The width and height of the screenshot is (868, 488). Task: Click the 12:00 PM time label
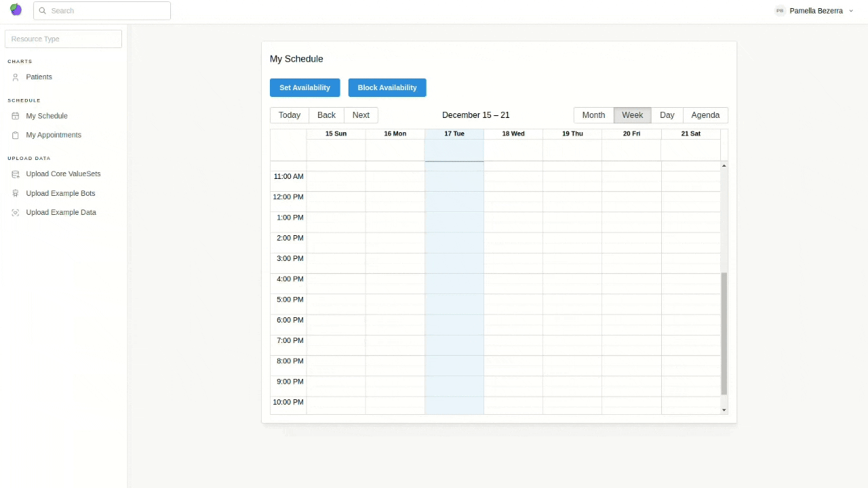pos(288,197)
